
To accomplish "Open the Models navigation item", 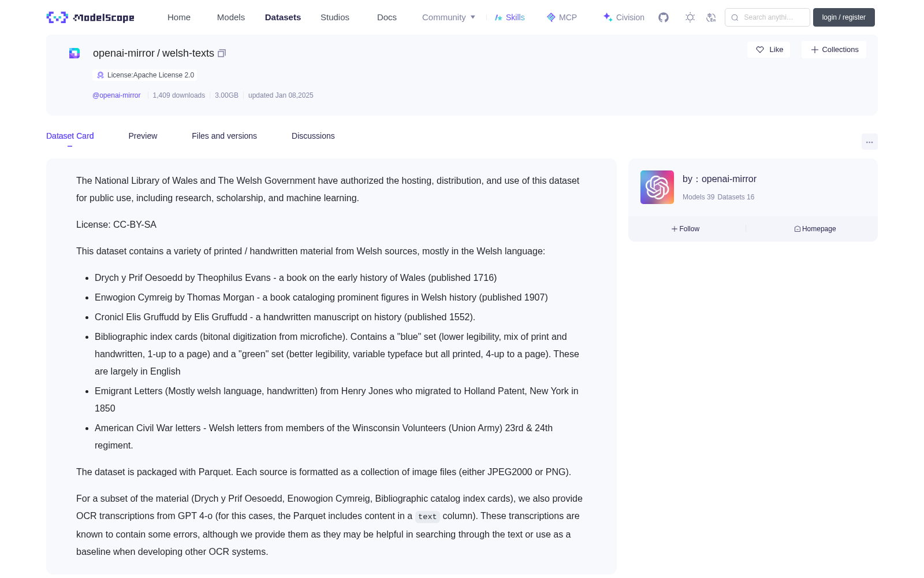I will [x=231, y=17].
